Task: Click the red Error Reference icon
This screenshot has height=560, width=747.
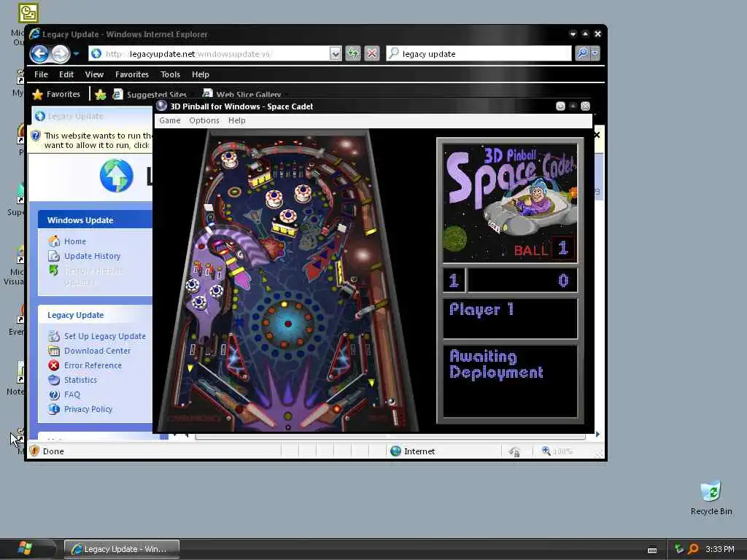Action: coord(54,365)
